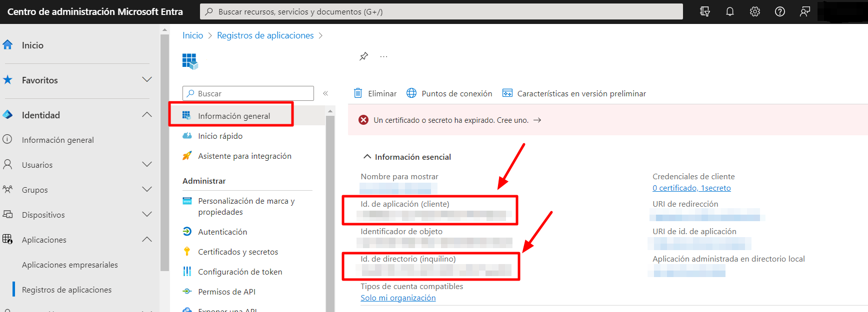Open the Cloud Shell icon in header
This screenshot has width=868, height=312.
[704, 11]
